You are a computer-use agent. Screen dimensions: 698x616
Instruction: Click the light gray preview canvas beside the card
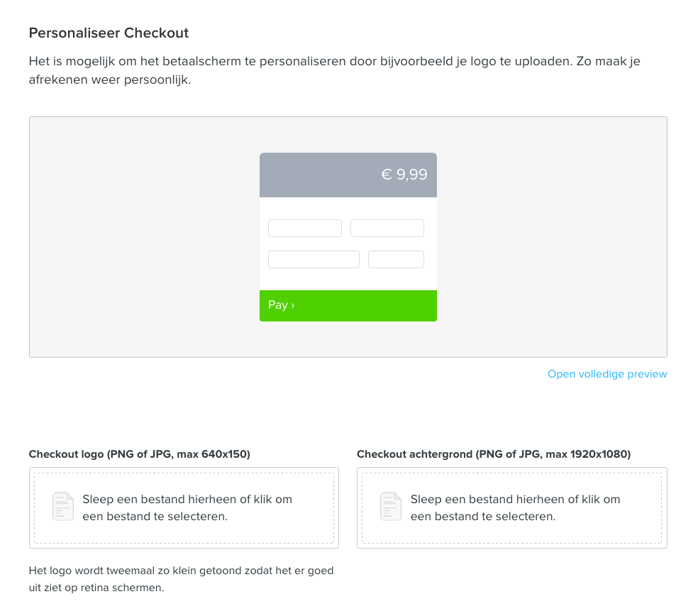click(552, 237)
